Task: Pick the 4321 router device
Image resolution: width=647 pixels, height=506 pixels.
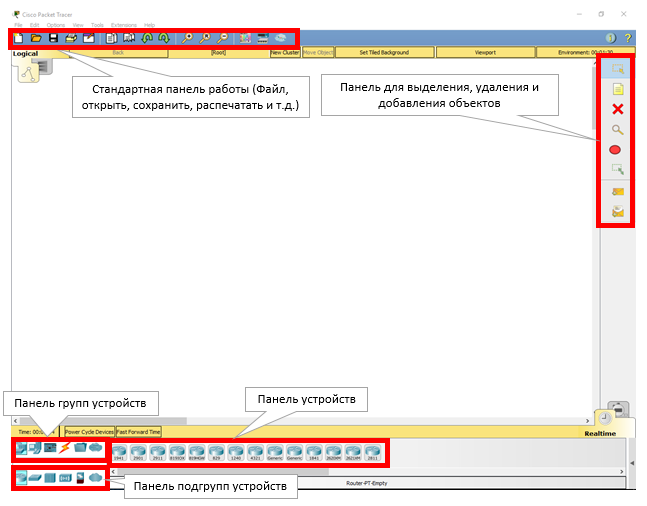Action: click(x=255, y=453)
